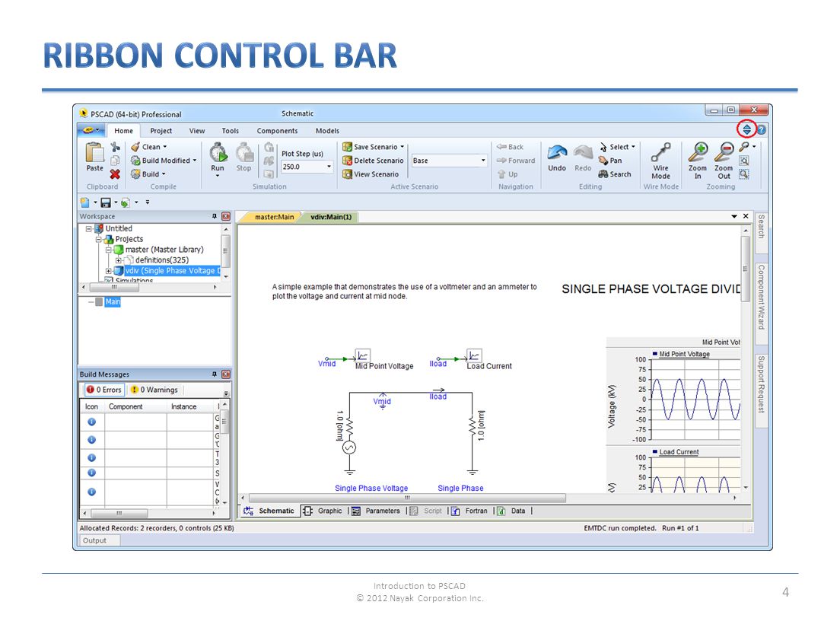840x621 pixels.
Task: Toggle the 0 Errors filter
Action: (104, 390)
